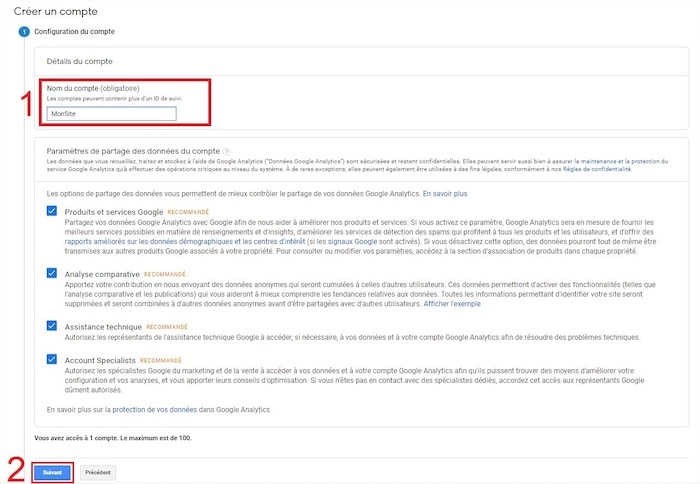Click the Nom du compte text field
This screenshot has width=700, height=484.
111,114
